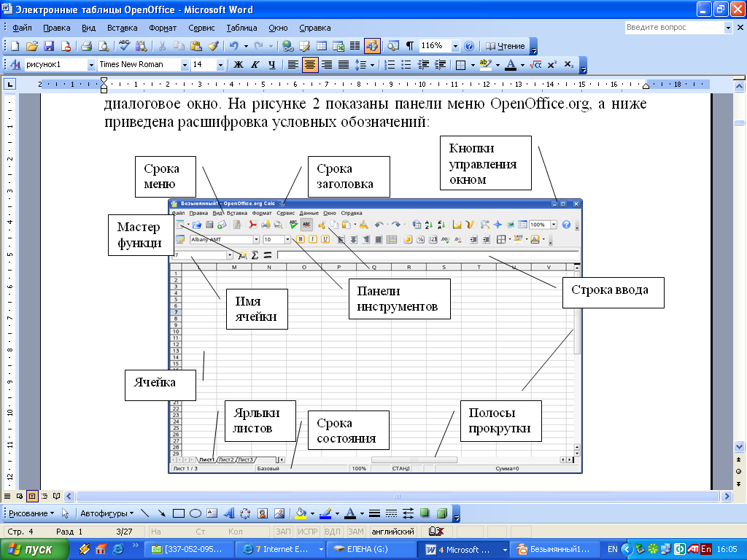Activate the Format Painter brush

[x=213, y=46]
